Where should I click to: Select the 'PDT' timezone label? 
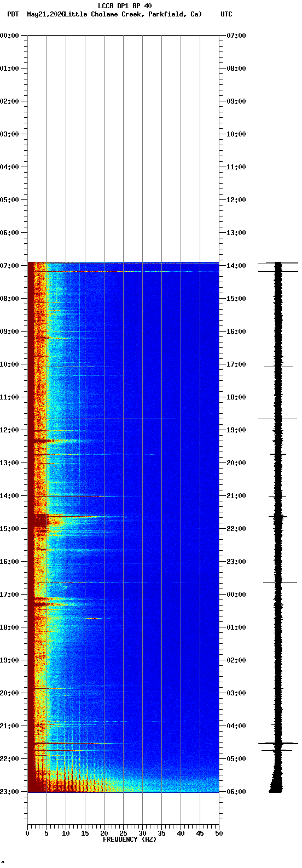coord(13,14)
